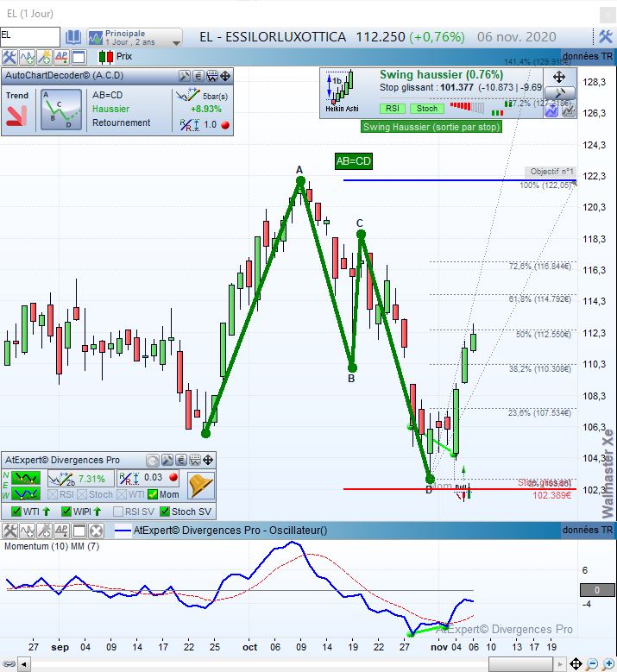
Task: Click the right scroll arrow in the bottom bar
Action: click(x=559, y=665)
